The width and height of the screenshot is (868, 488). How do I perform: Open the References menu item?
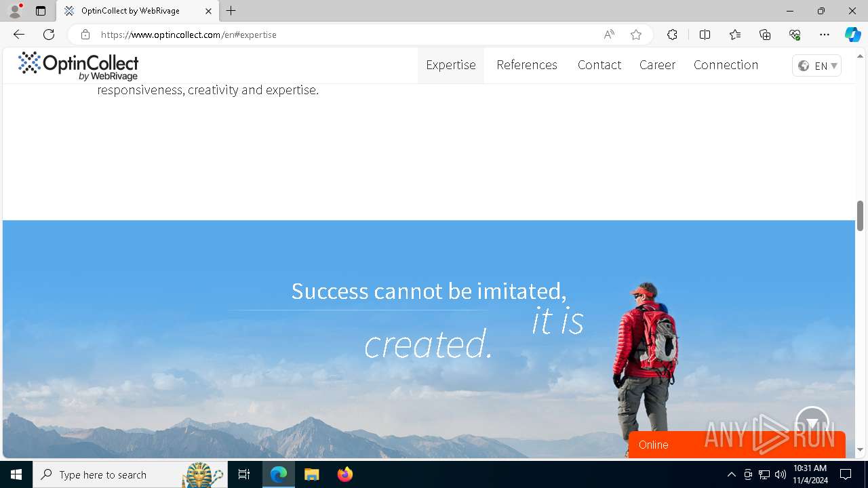coord(527,65)
